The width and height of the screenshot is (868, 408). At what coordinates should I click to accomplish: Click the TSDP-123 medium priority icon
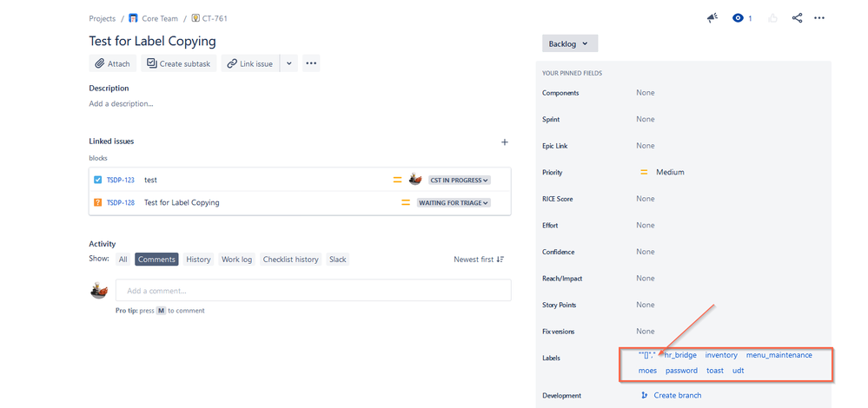397,180
